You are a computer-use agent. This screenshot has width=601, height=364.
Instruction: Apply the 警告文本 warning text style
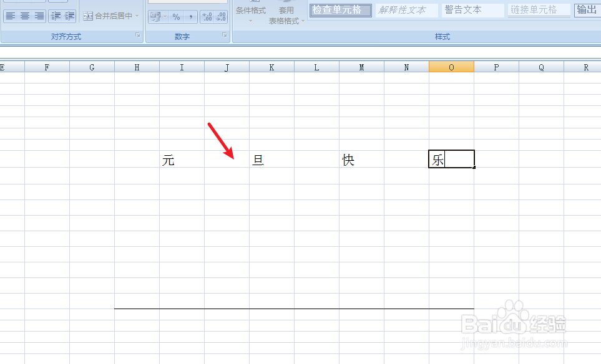(472, 10)
